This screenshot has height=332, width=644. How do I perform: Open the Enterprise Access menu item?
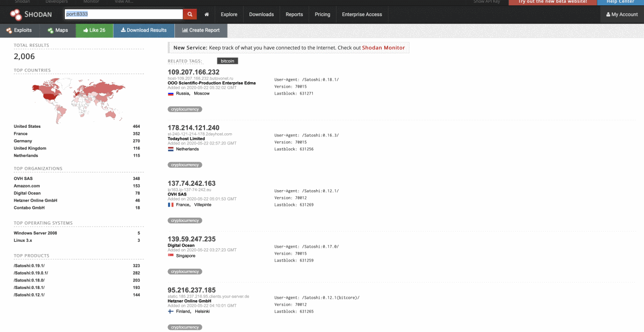pyautogui.click(x=362, y=15)
